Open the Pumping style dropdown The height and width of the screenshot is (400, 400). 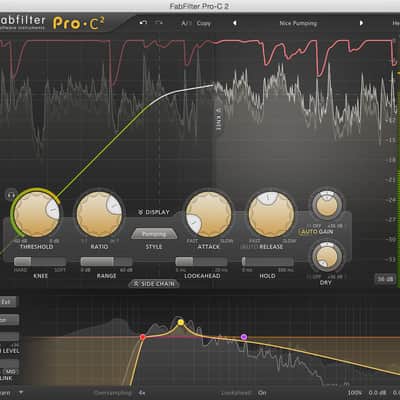click(154, 234)
